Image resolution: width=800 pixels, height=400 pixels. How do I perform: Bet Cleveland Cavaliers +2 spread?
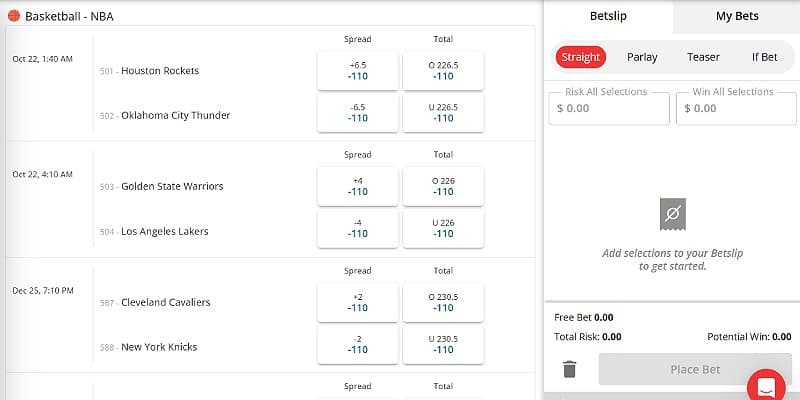[358, 302]
